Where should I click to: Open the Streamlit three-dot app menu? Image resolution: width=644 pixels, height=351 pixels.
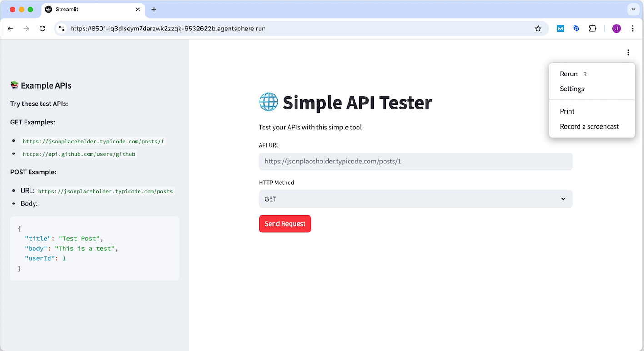(628, 52)
